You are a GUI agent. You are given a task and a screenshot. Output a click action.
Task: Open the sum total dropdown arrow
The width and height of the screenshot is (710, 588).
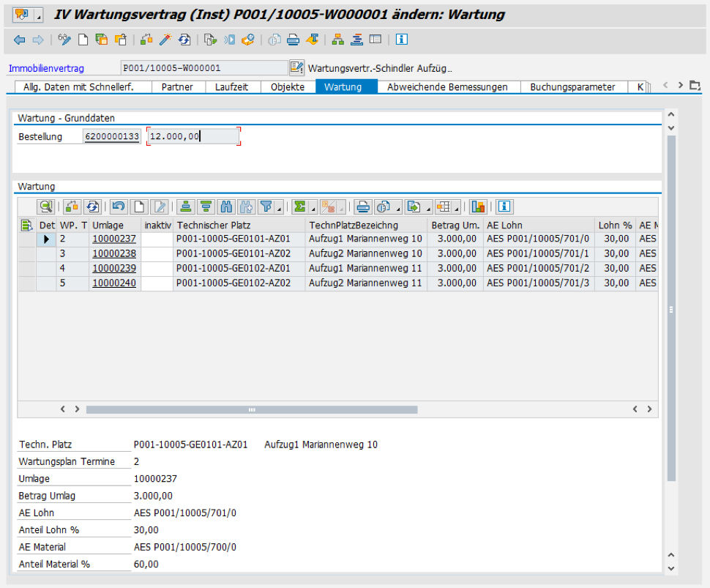tap(313, 208)
